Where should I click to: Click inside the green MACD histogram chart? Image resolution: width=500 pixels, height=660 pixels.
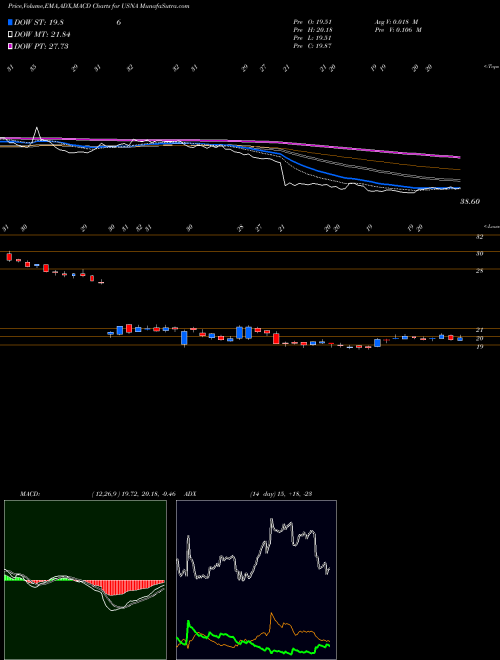tap(85, 580)
